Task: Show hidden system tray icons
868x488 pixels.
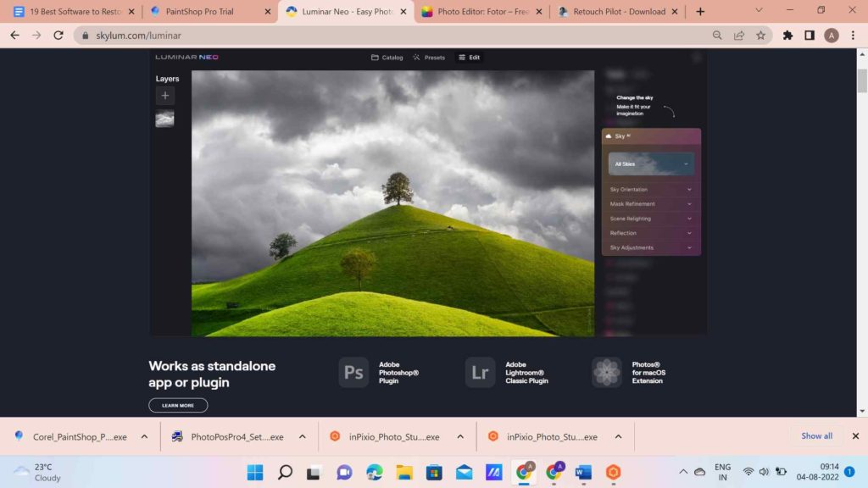Action: click(x=683, y=472)
